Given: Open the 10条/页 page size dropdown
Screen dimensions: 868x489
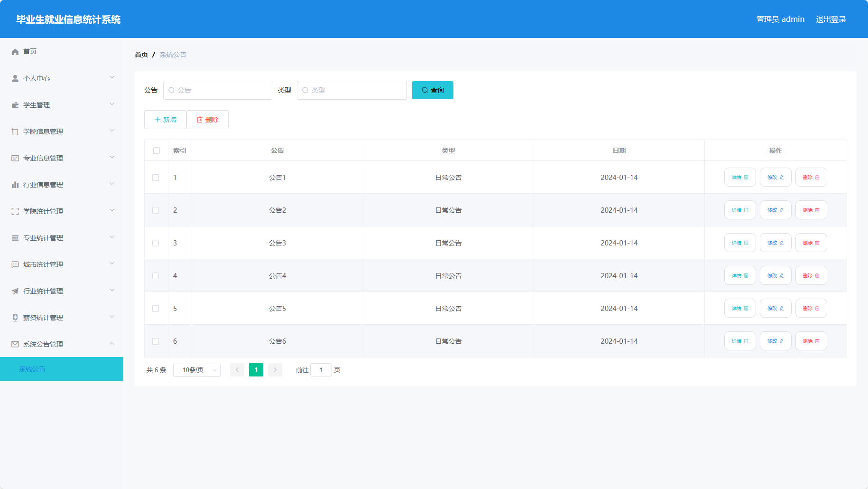Looking at the screenshot, I should point(197,370).
